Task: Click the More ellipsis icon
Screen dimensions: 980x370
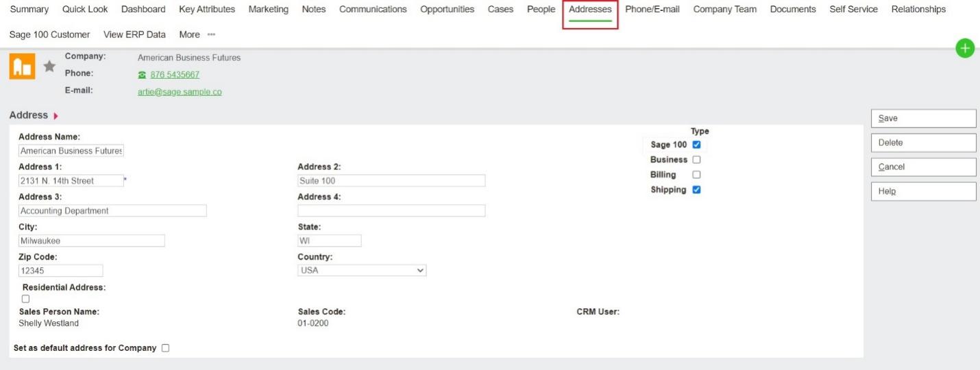Action: [x=211, y=34]
